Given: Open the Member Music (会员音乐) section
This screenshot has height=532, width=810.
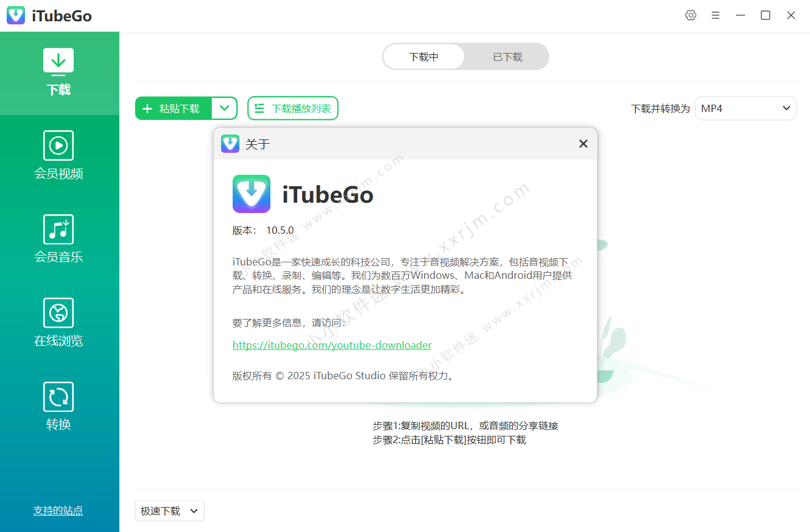Looking at the screenshot, I should [58, 239].
